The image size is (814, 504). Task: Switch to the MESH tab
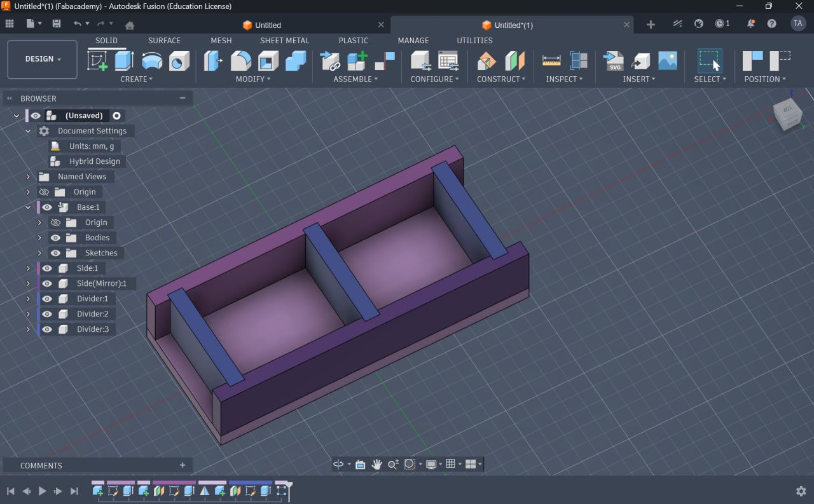[221, 40]
